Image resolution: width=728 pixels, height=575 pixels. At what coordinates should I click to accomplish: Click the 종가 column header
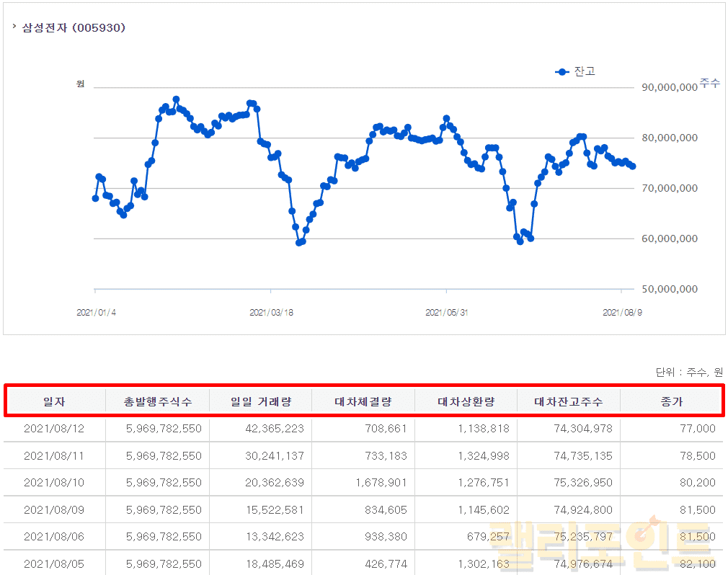point(671,401)
